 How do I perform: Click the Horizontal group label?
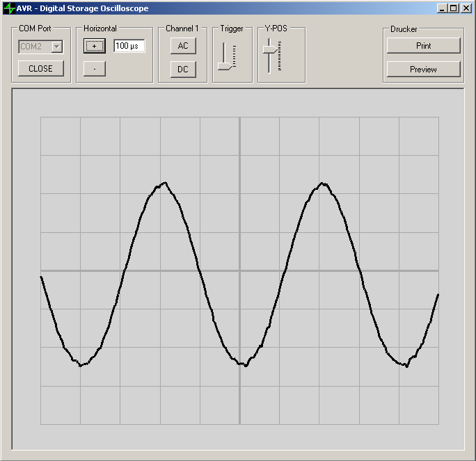100,29
